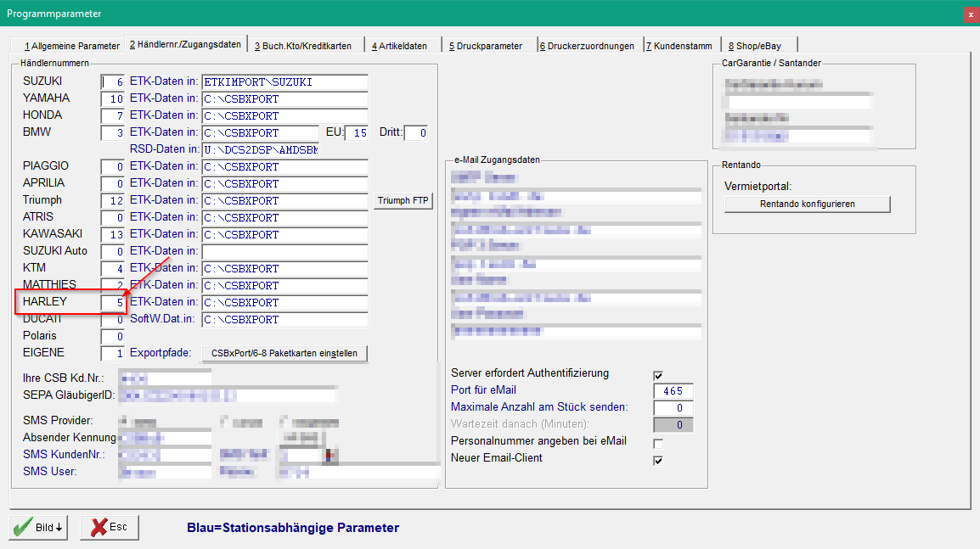980x549 pixels.
Task: Edit the HONDA ETK-Daten path field
Action: click(285, 115)
